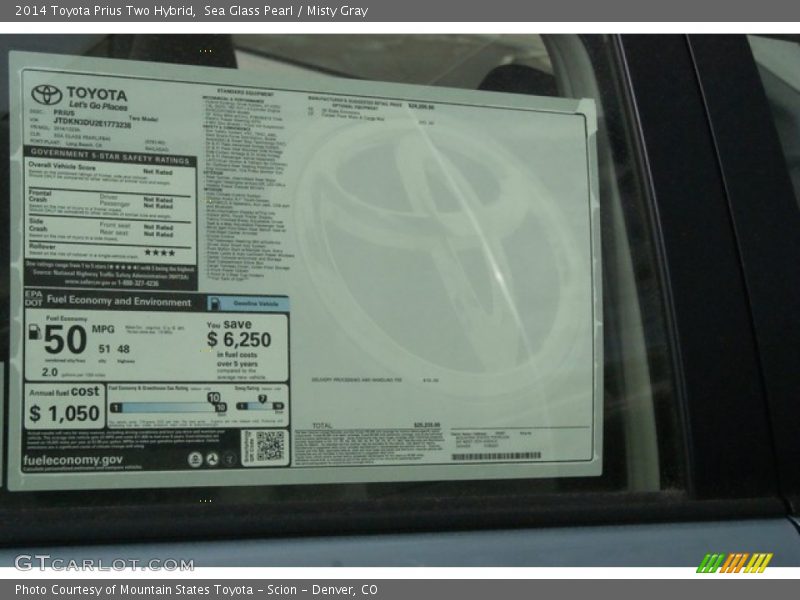Click the rollover four-star rating

(x=159, y=253)
